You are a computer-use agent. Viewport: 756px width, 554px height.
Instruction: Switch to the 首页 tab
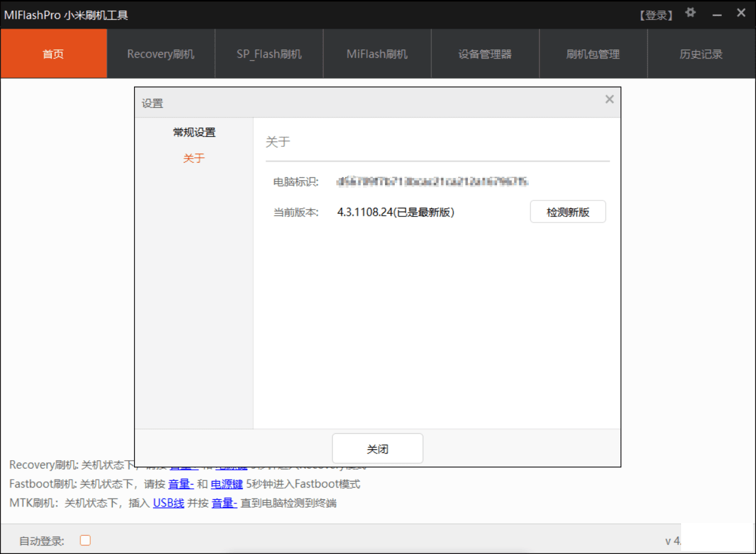point(54,54)
